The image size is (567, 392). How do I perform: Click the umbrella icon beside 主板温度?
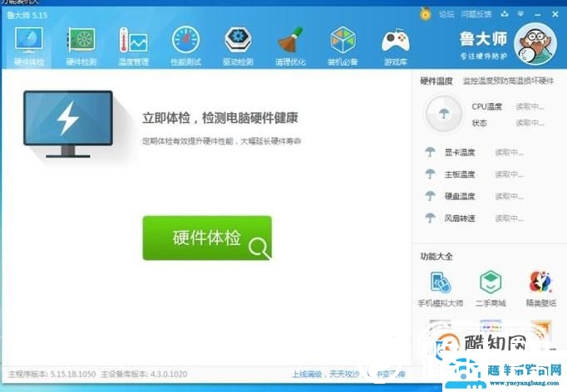click(x=430, y=174)
